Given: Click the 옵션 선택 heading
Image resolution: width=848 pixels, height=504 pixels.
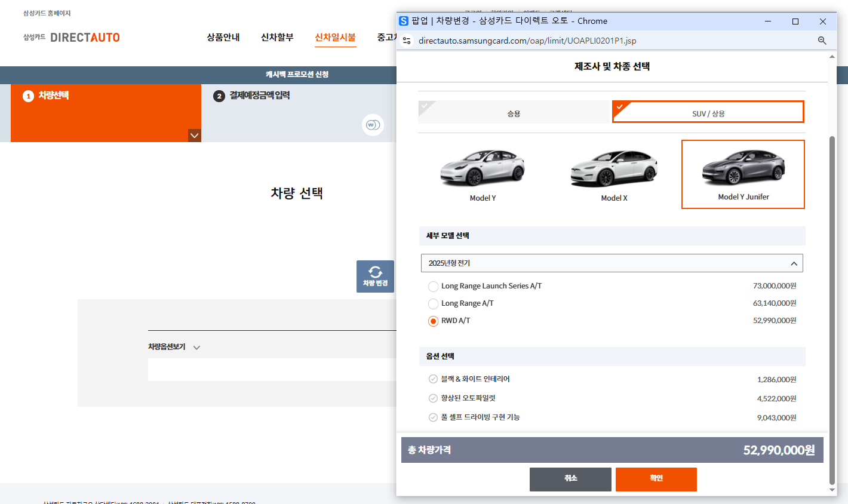Looking at the screenshot, I should (440, 357).
